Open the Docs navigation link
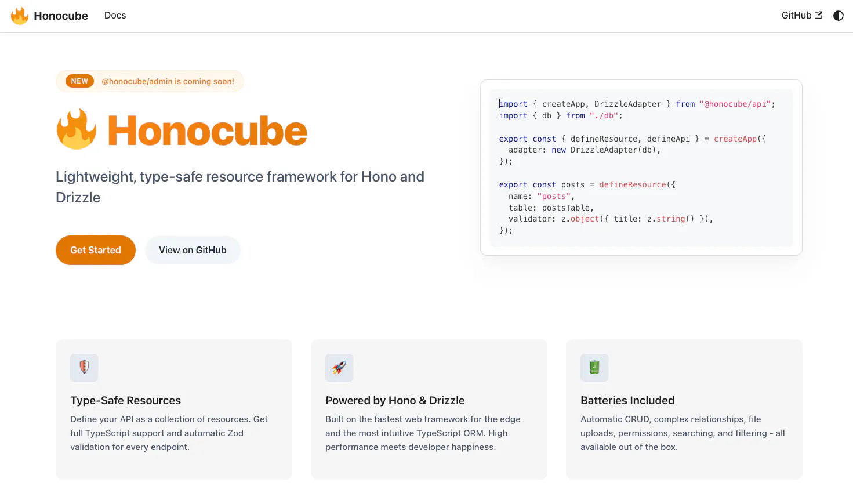Viewport: 853px width, 504px height. click(115, 16)
